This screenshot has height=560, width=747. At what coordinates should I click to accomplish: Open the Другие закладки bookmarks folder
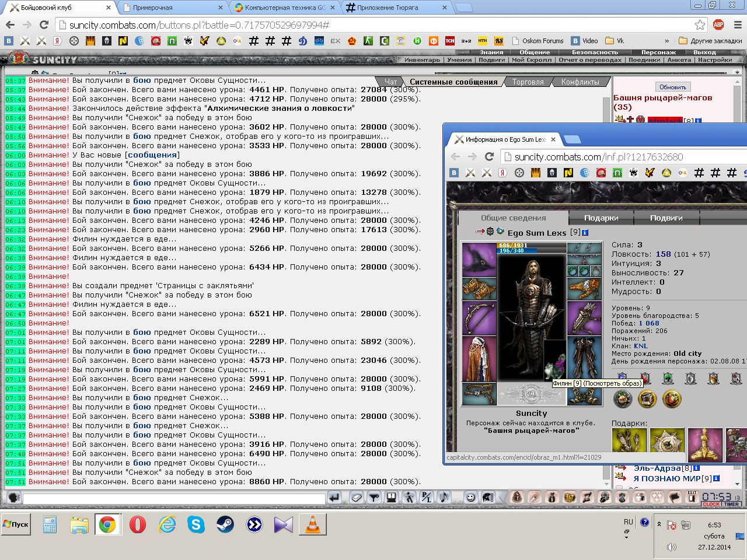click(710, 41)
